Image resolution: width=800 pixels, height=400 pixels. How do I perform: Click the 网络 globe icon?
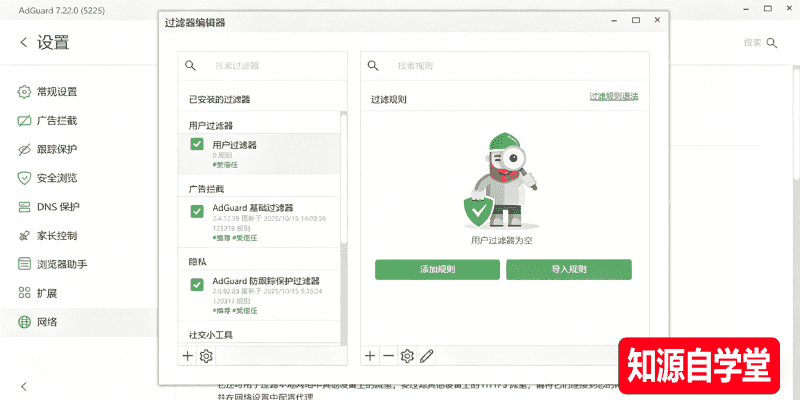[24, 322]
